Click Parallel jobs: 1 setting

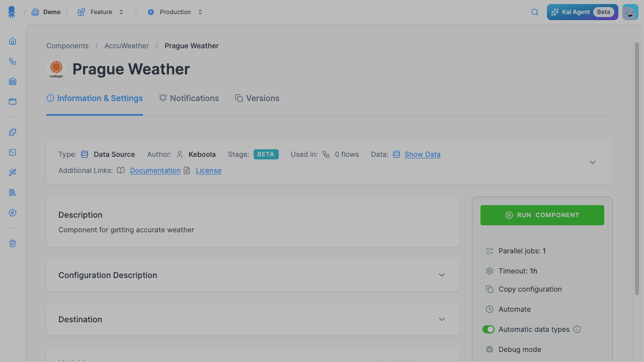tap(516, 251)
